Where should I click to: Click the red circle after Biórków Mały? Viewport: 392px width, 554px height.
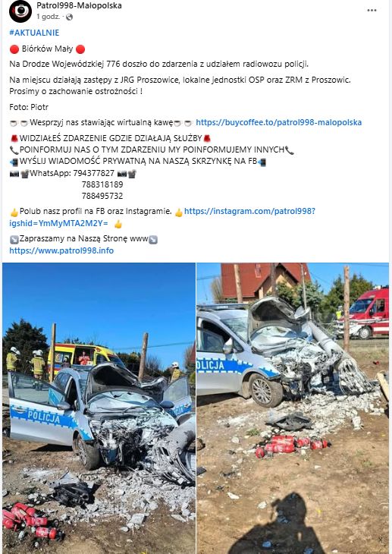80,49
